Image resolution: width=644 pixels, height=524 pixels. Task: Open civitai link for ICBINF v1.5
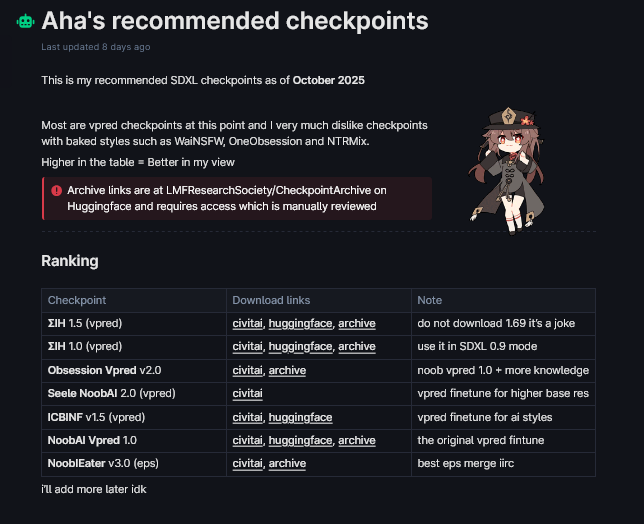247,417
